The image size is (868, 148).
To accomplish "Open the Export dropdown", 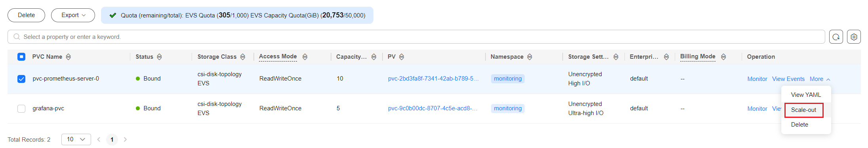I will (x=73, y=15).
